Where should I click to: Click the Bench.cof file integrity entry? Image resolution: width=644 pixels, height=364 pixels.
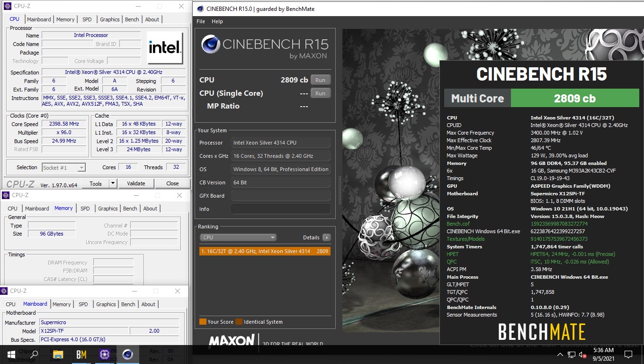[x=458, y=224]
